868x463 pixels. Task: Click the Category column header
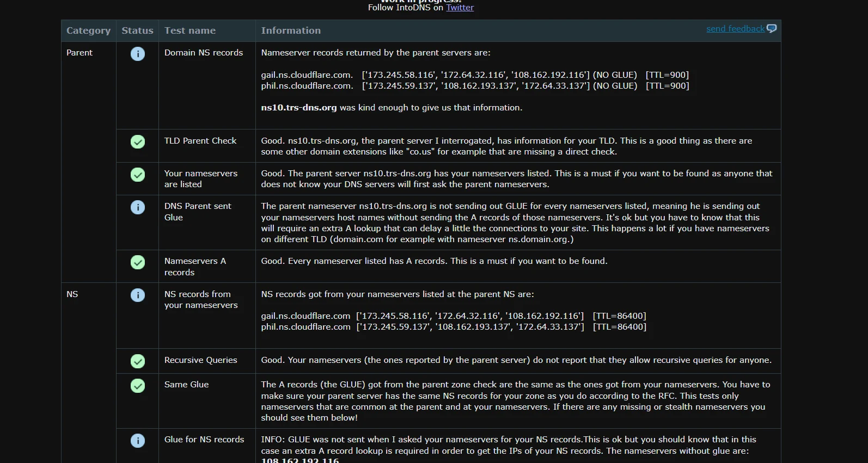(88, 31)
